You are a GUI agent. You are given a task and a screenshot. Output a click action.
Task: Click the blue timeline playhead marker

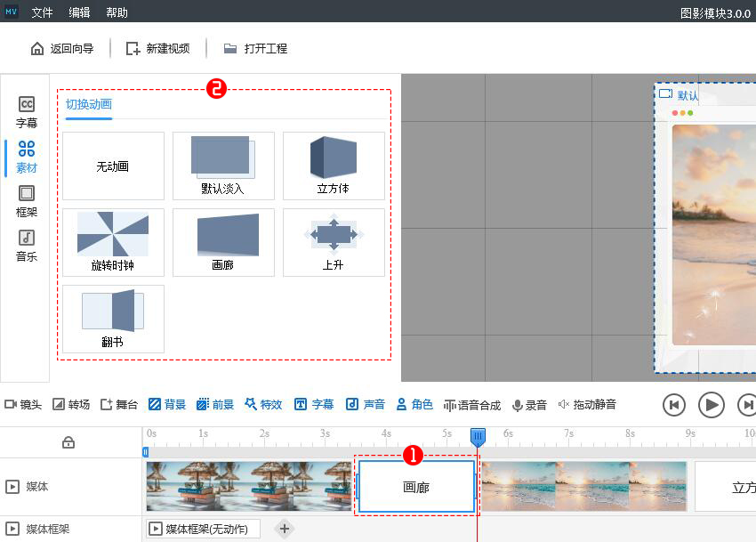tap(478, 437)
